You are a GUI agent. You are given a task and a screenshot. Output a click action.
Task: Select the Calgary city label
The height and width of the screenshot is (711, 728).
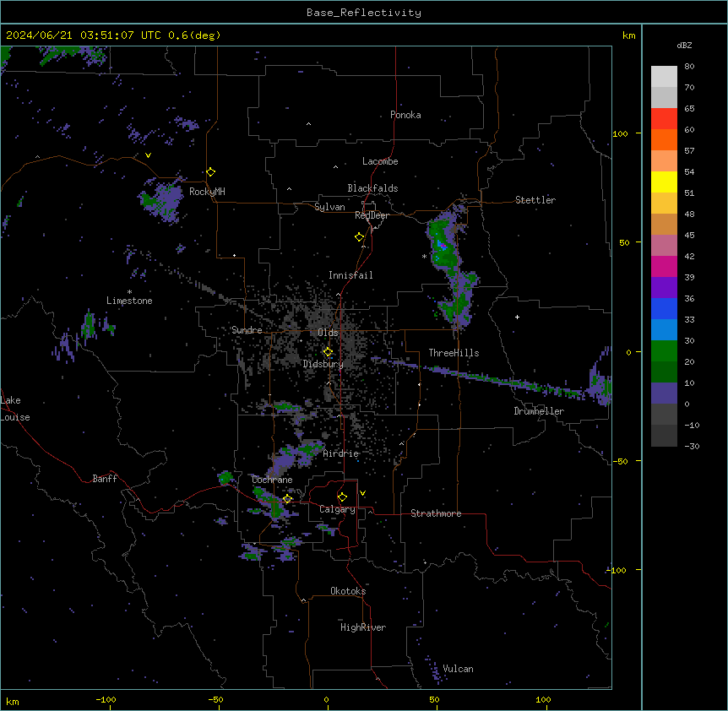[x=337, y=509]
